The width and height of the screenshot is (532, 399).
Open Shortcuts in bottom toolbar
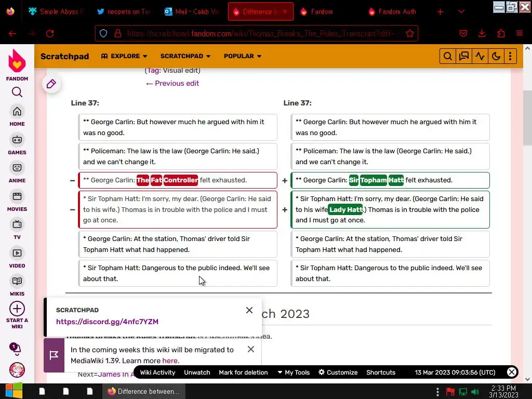pyautogui.click(x=381, y=373)
